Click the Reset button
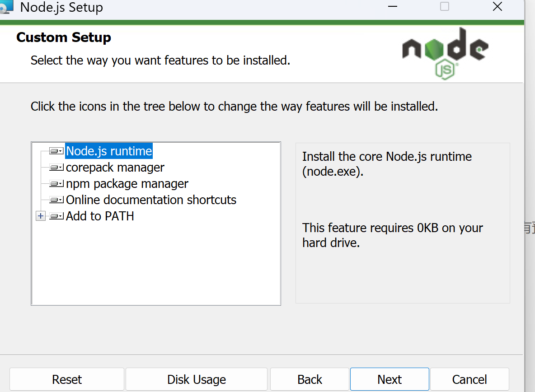 (67, 379)
